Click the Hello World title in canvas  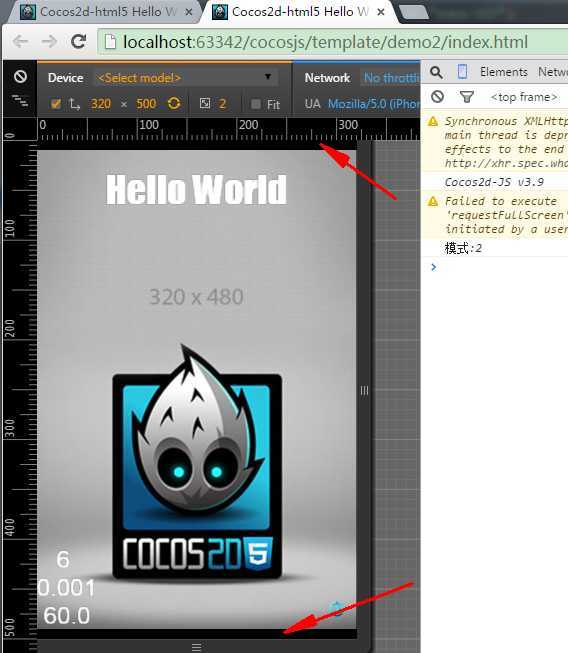coord(196,189)
